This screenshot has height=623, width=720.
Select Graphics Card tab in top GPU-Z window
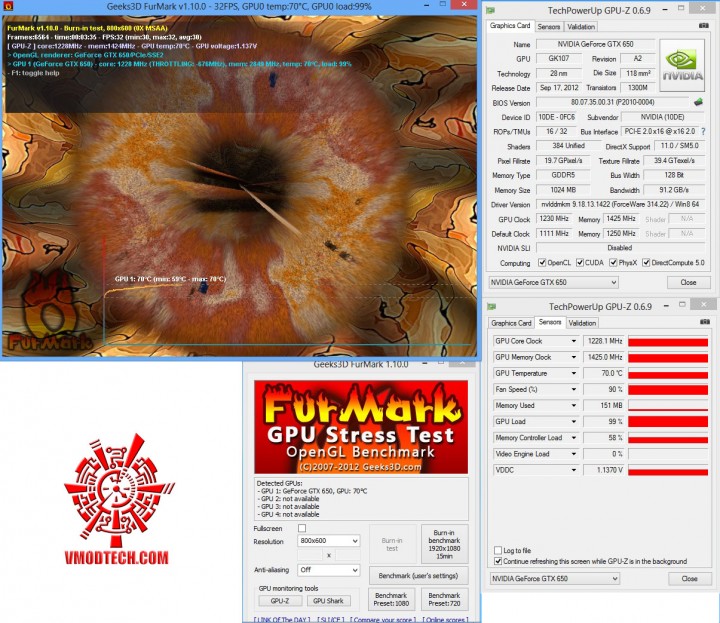[510, 26]
